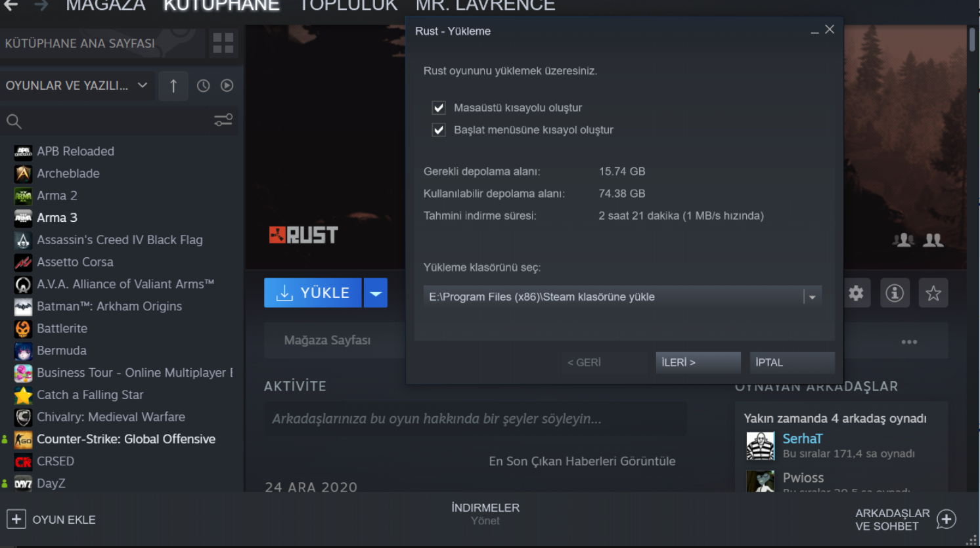Click the Assetto Corsa game icon
The width and height of the screenshot is (980, 548).
pos(23,263)
